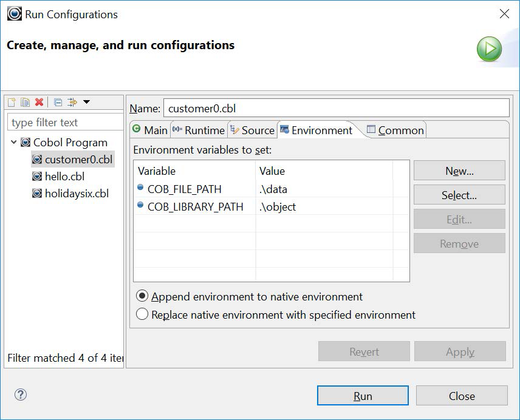Screen dimensions: 520x420
Task: Collapse all items in the configuration tree
Action: [58, 103]
